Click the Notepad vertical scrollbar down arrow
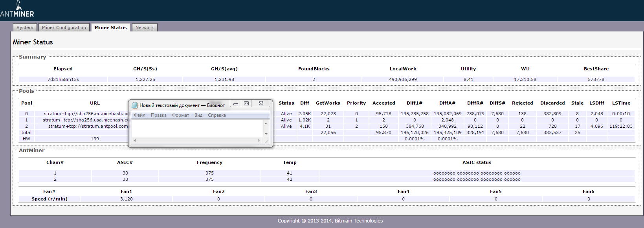This screenshot has width=644, height=228. (x=266, y=134)
